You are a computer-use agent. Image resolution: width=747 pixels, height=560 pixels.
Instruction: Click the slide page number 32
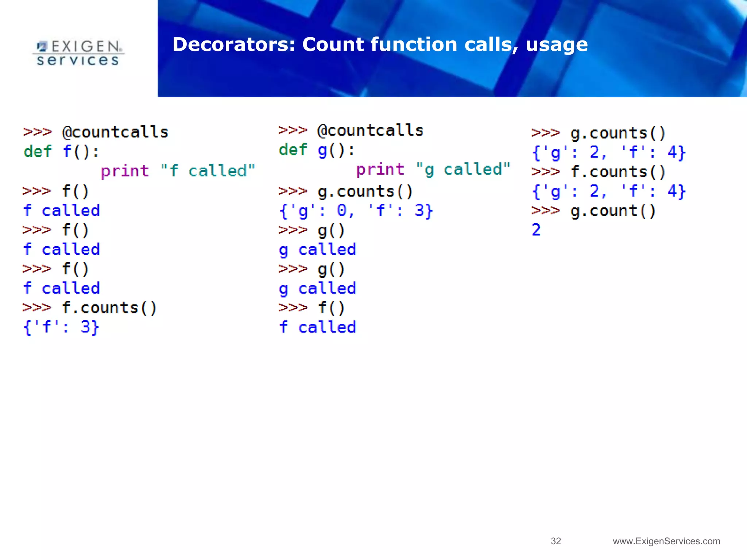click(556, 541)
